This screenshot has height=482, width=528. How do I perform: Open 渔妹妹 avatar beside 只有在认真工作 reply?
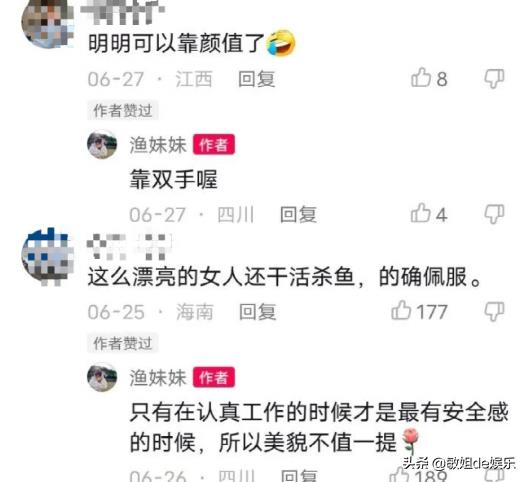[x=102, y=377]
